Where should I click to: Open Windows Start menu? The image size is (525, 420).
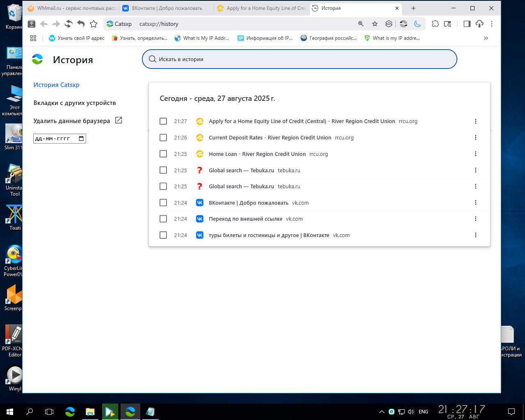pyautogui.click(x=10, y=411)
